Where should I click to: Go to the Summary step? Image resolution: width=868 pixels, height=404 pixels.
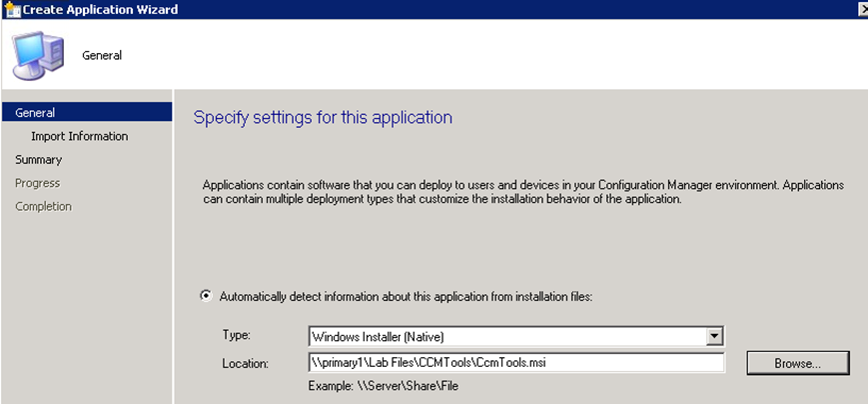pos(38,160)
